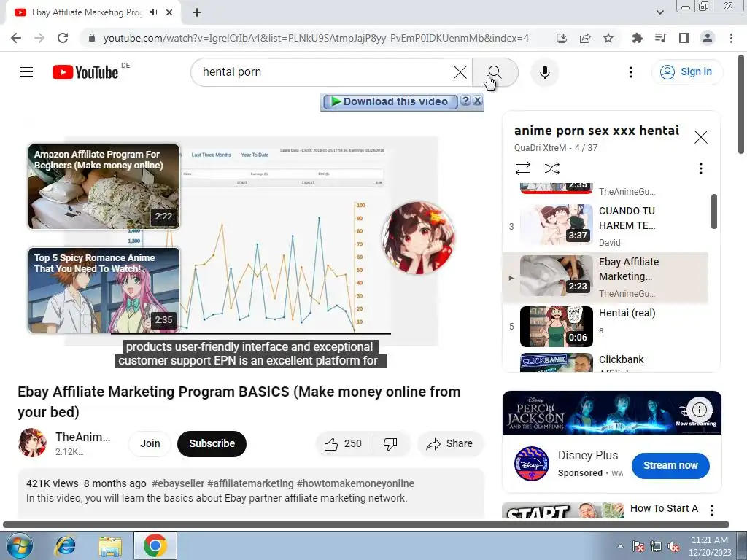Click Stream now ad button
747x560 pixels.
pos(670,465)
